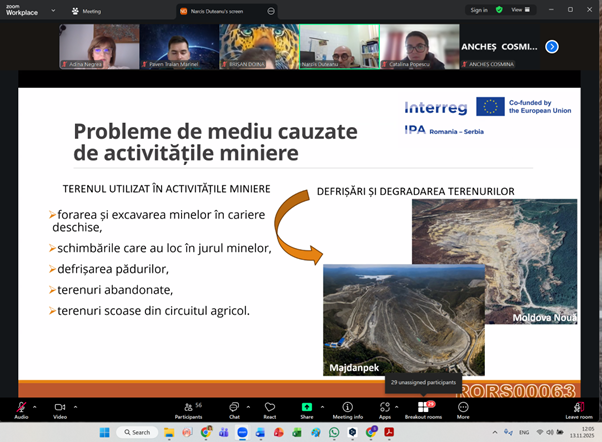Select Adina Negrea's video thumbnail
This screenshot has height=442, width=602.
coord(98,46)
